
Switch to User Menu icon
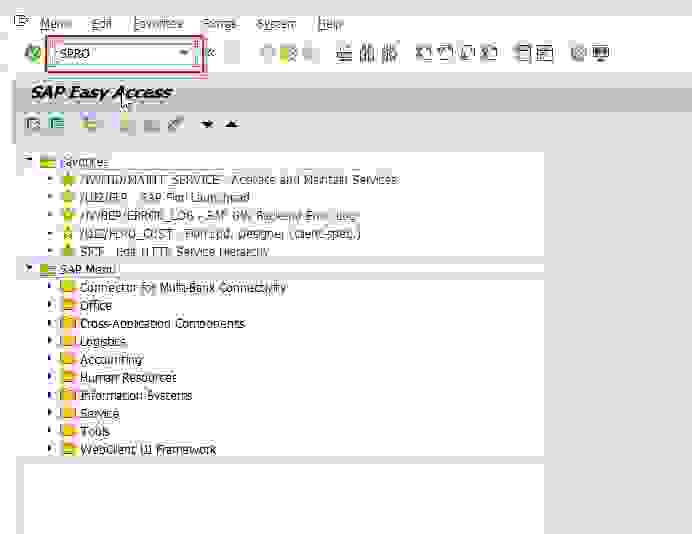[33, 124]
